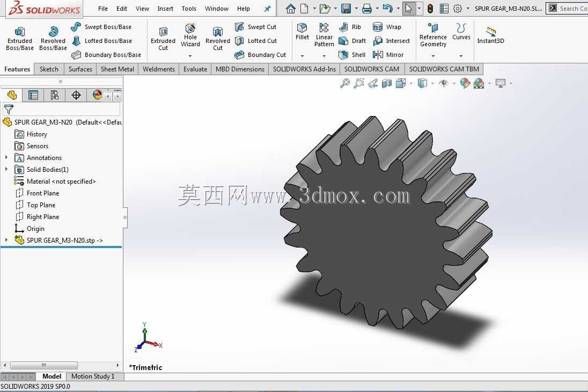Viewport: 588px width, 392px height.
Task: Open the Hole Wizard dropdown arrow
Action: coord(190,56)
